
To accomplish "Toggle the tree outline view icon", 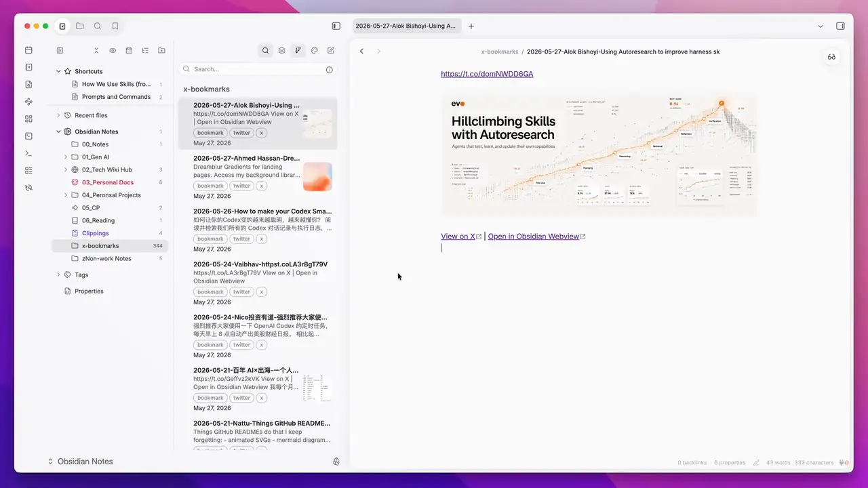I will [x=145, y=50].
